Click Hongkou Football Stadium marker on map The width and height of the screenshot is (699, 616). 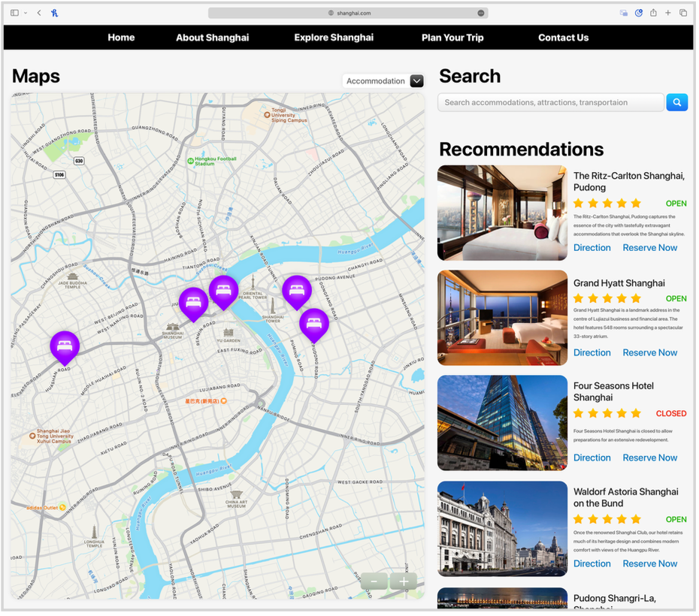[x=213, y=162]
